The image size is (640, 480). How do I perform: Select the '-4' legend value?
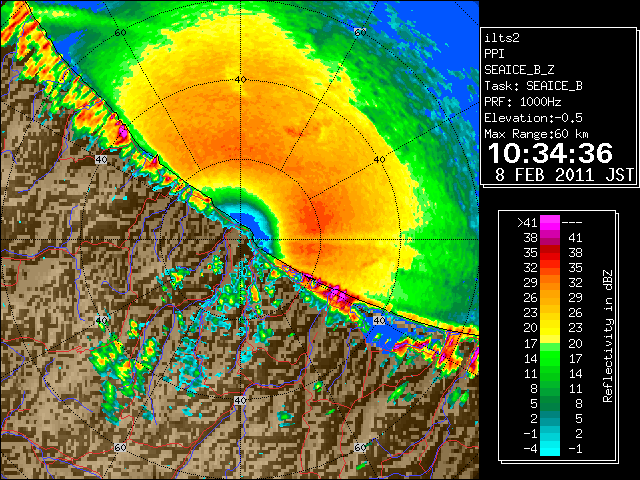530,449
